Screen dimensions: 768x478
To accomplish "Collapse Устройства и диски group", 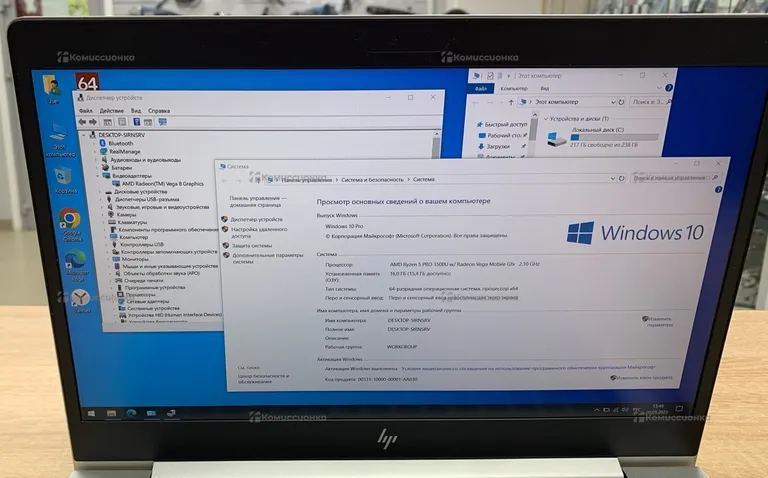I will (x=546, y=119).
